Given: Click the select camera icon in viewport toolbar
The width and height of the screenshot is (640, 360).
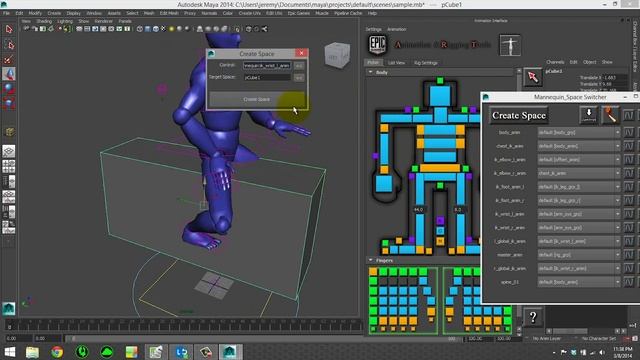Looking at the screenshot, I should [x=26, y=29].
